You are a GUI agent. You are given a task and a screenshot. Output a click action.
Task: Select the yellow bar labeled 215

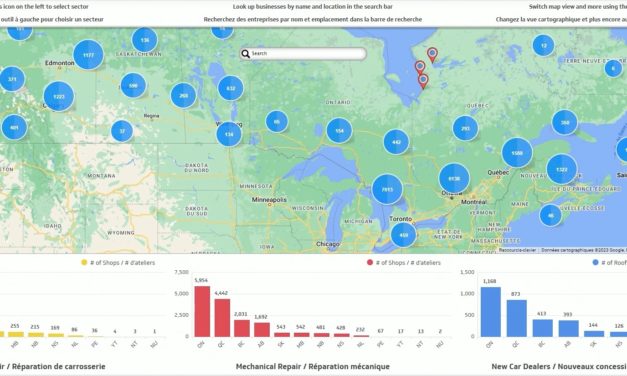tap(36, 334)
